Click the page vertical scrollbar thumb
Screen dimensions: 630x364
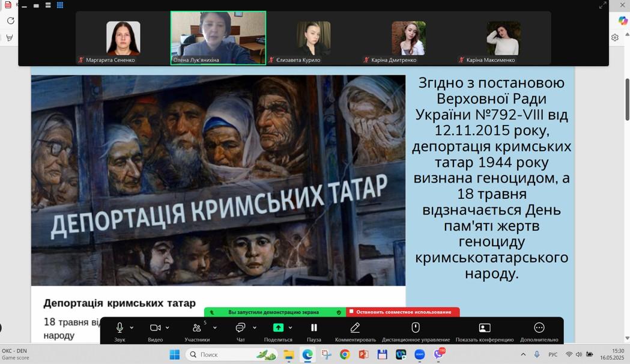pos(627,99)
